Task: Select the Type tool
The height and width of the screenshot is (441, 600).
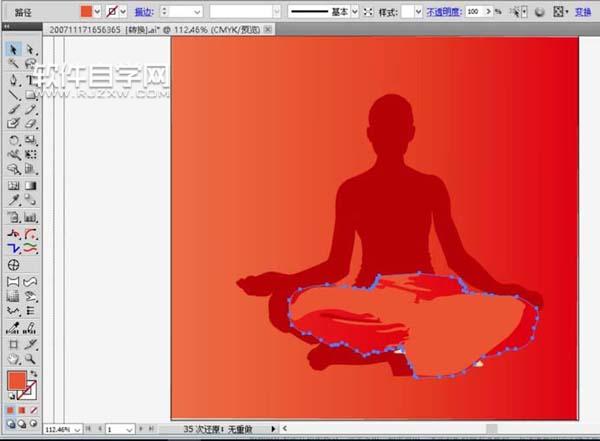Action: pyautogui.click(x=30, y=79)
